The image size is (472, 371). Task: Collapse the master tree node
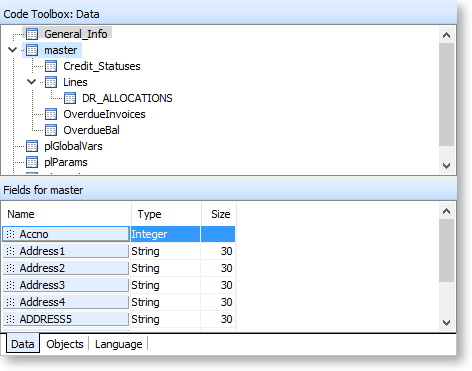click(13, 50)
